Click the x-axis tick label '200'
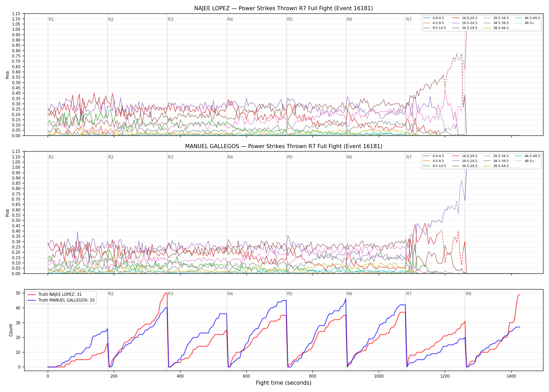The image size is (549, 392). tap(114, 376)
